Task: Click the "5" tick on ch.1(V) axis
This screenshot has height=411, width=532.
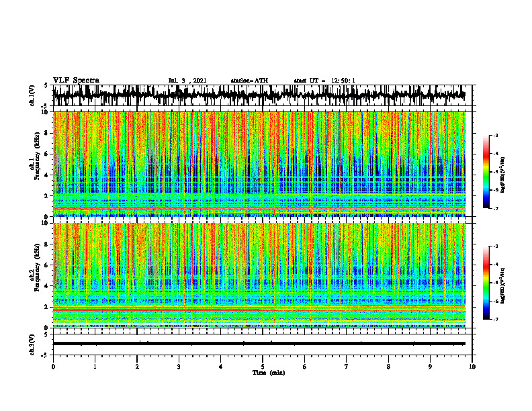Action: pos(46,85)
